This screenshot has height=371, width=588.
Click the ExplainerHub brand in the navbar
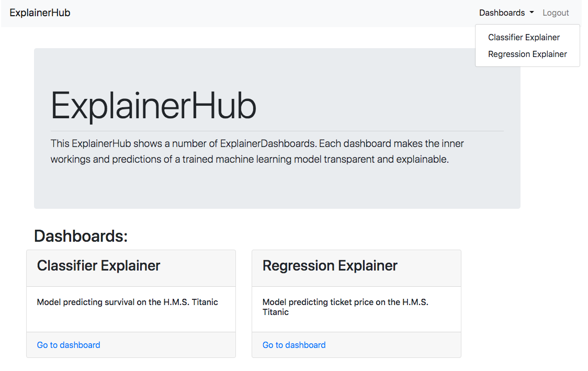[40, 12]
